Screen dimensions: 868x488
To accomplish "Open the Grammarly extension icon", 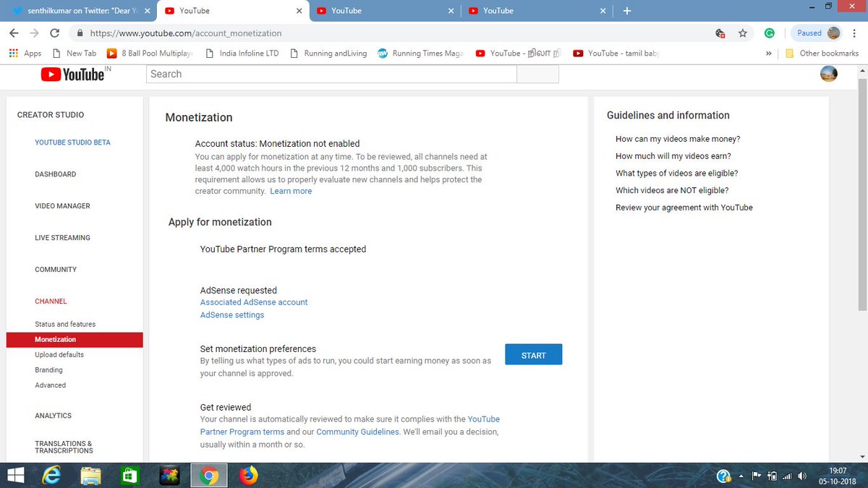I will pos(770,33).
